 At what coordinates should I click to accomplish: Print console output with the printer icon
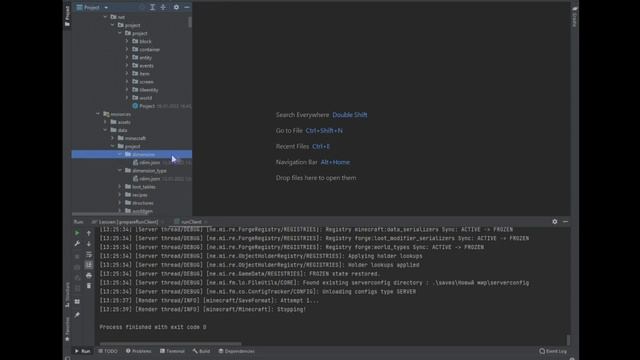tap(89, 276)
